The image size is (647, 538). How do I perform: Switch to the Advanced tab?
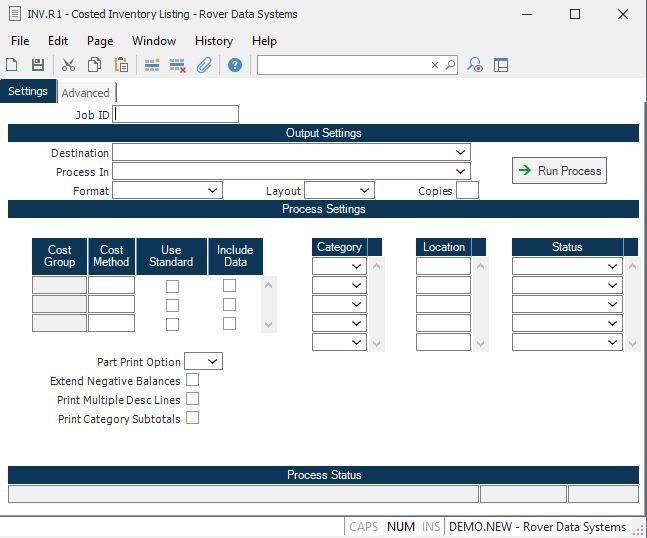85,93
